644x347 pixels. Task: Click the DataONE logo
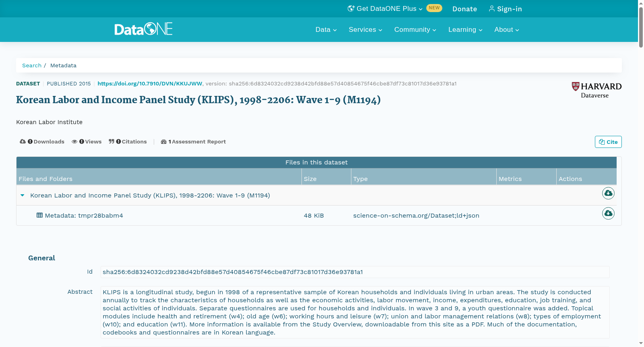point(143,29)
